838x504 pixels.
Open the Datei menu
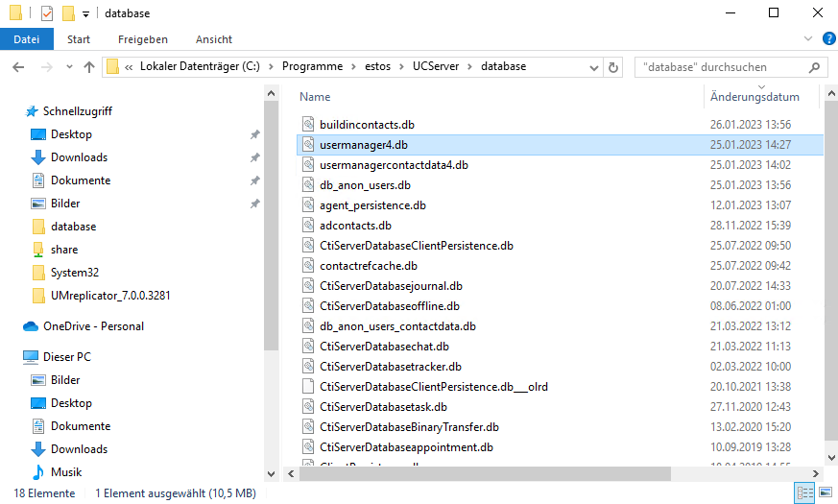[27, 39]
